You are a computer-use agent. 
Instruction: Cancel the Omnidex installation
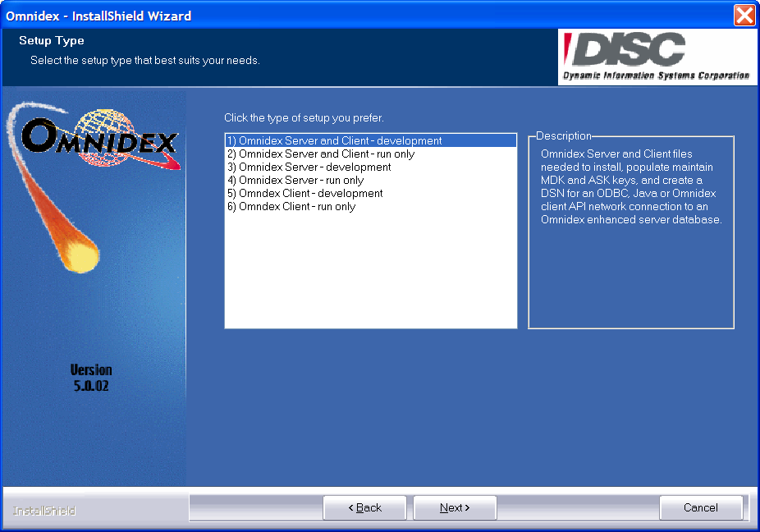coord(701,507)
